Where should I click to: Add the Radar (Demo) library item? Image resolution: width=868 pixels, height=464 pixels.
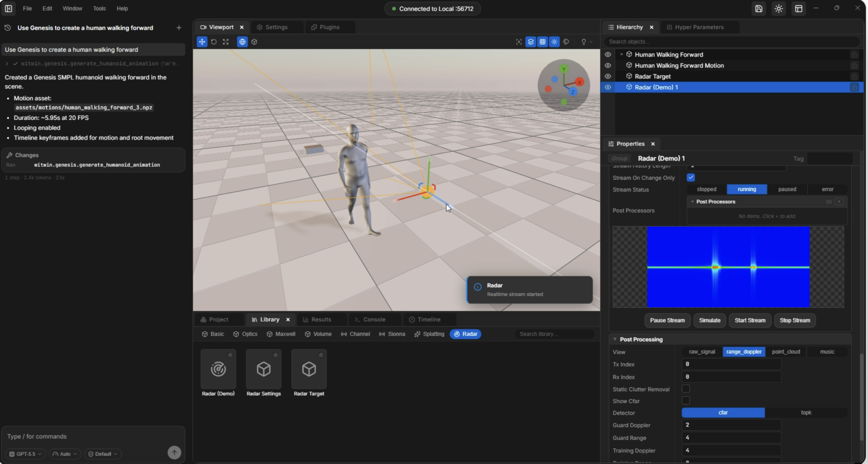click(218, 373)
